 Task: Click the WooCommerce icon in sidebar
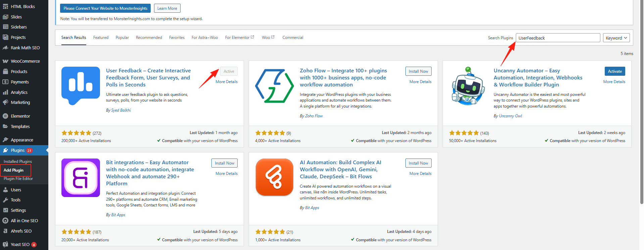[x=5, y=61]
